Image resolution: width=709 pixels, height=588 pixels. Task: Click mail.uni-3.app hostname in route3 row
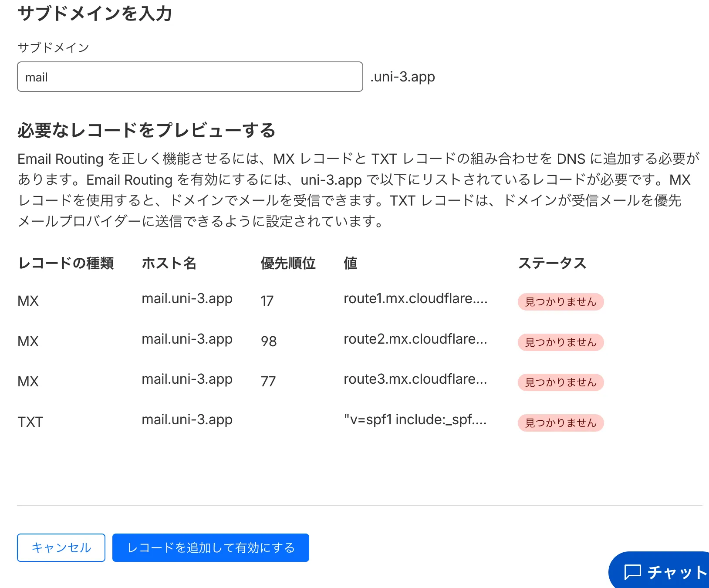[x=187, y=379]
